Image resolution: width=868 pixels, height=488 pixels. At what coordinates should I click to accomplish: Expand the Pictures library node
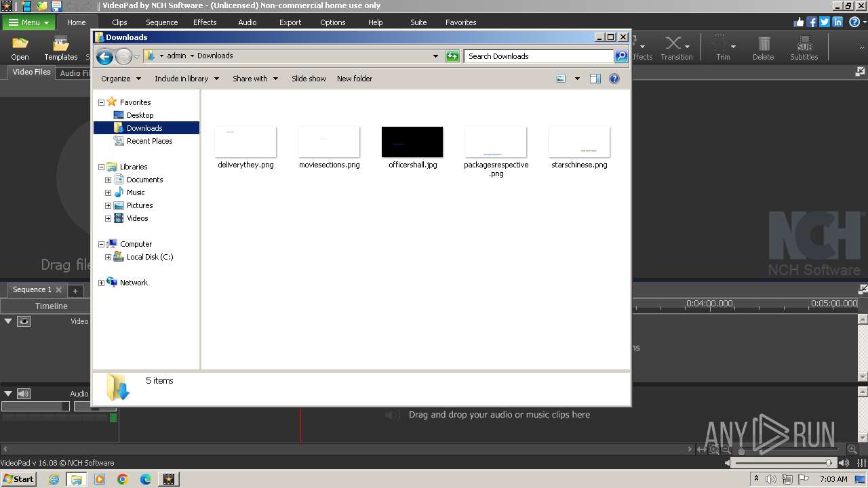point(108,205)
